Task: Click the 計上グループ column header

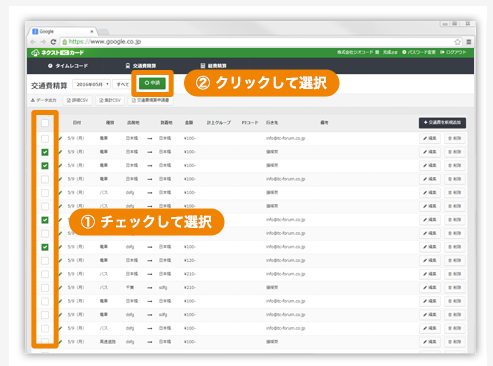Action: pos(219,123)
